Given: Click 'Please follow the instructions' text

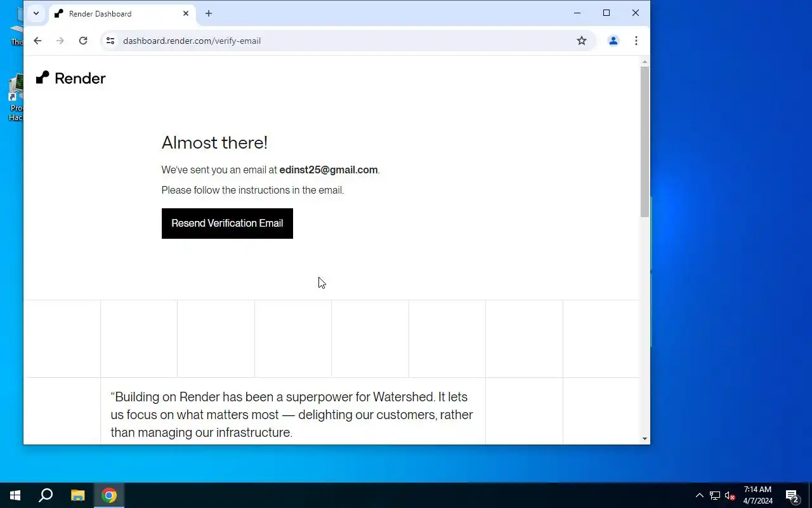Looking at the screenshot, I should [x=252, y=190].
